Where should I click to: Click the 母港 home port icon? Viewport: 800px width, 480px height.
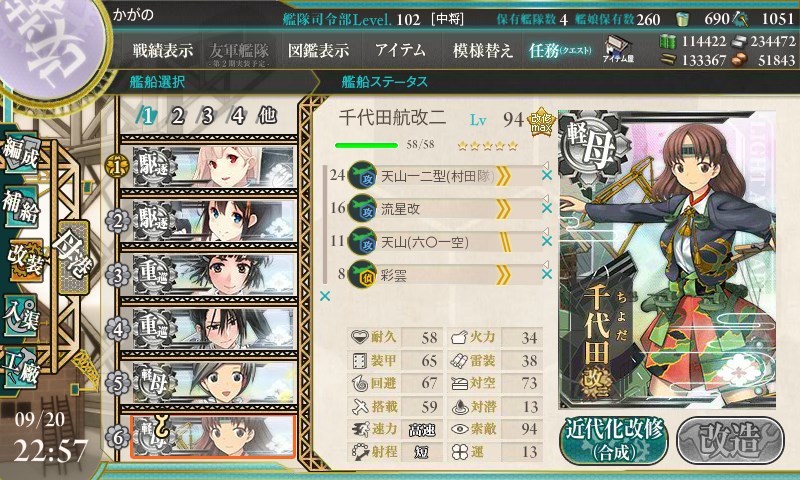[x=73, y=258]
